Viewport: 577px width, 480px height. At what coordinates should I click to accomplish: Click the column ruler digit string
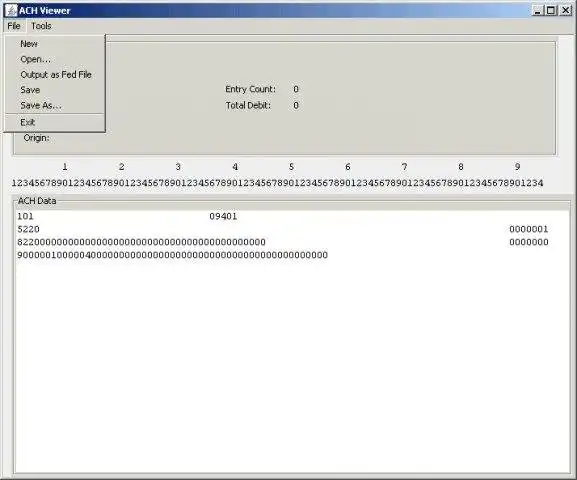277,183
